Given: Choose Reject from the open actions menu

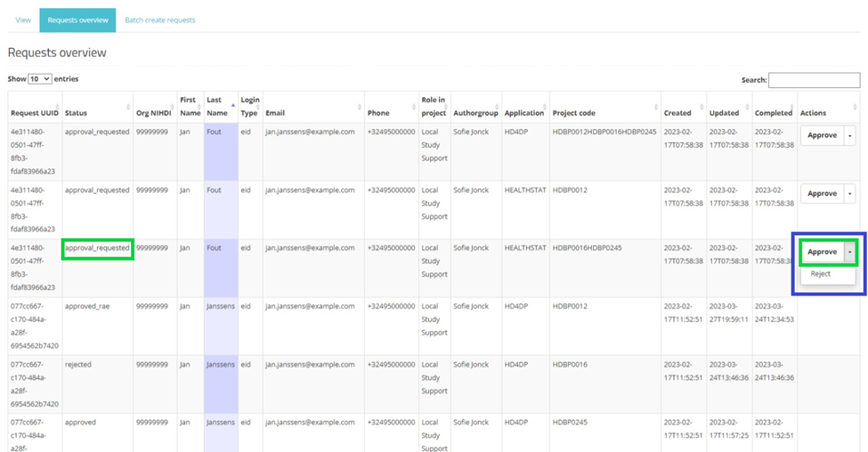Looking at the screenshot, I should (x=821, y=274).
